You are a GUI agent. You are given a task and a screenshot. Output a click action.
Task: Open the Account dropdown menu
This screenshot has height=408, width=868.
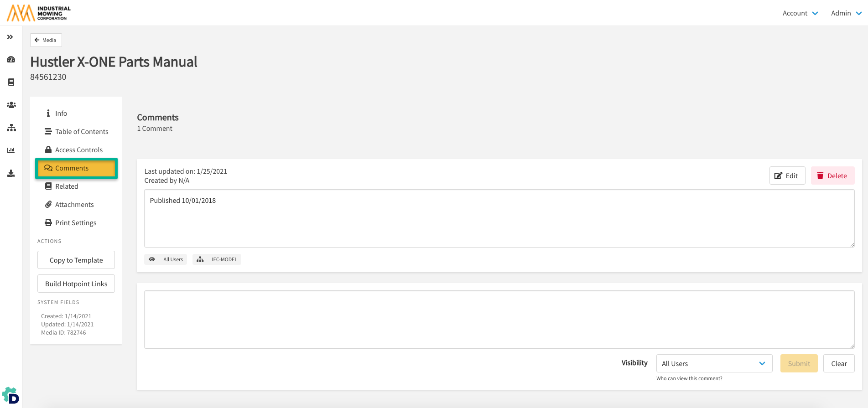pyautogui.click(x=800, y=13)
